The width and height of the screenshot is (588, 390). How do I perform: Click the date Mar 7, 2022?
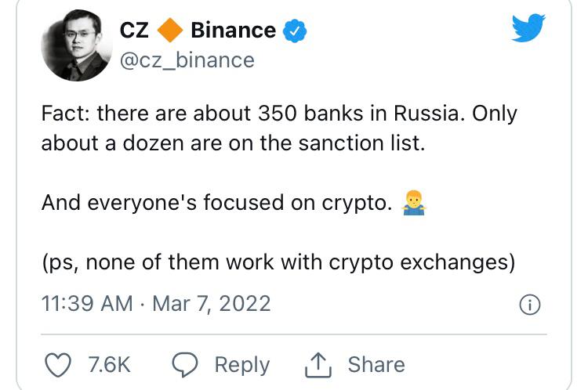click(x=212, y=304)
